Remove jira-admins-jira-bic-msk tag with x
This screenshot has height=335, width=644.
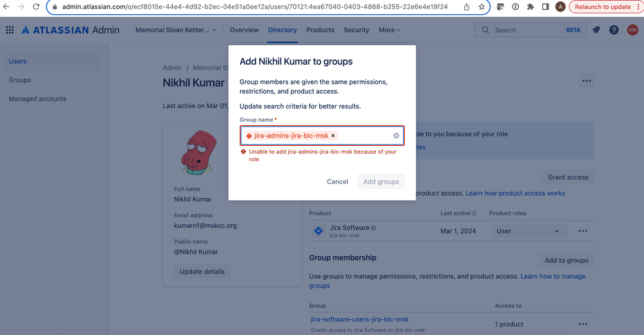pos(333,136)
